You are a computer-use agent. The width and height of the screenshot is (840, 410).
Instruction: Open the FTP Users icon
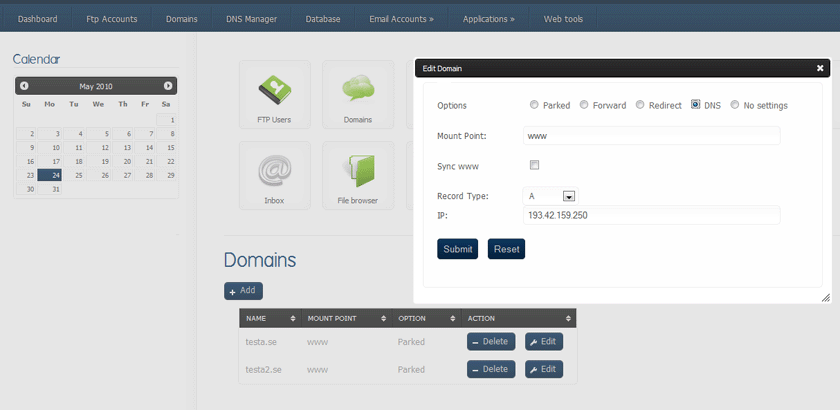tap(274, 94)
